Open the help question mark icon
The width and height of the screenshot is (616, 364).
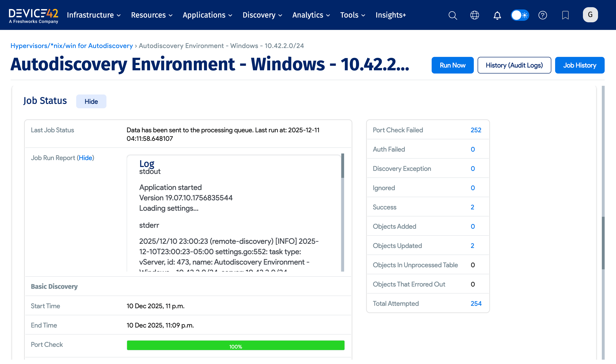[542, 15]
